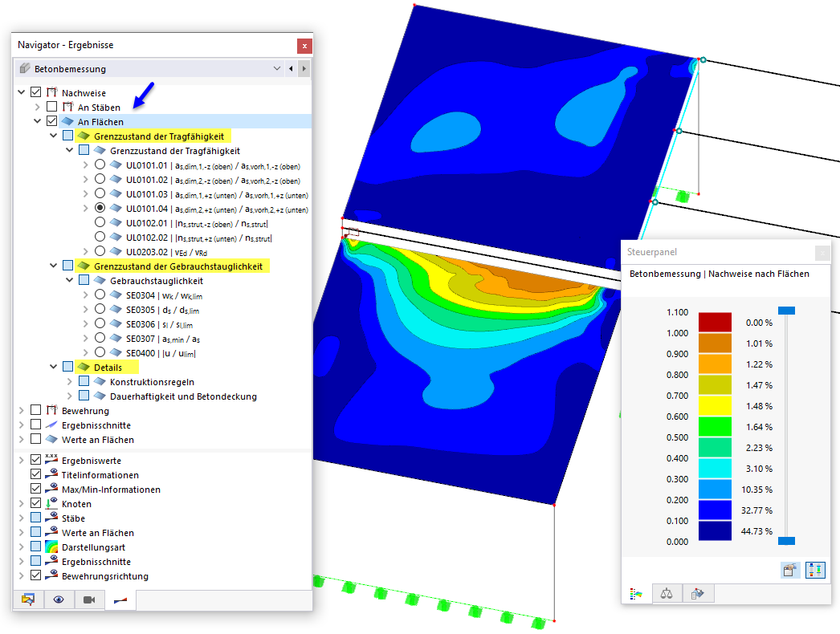
Task: Click the SE0305 ds / ds,lim row
Action: click(x=163, y=310)
